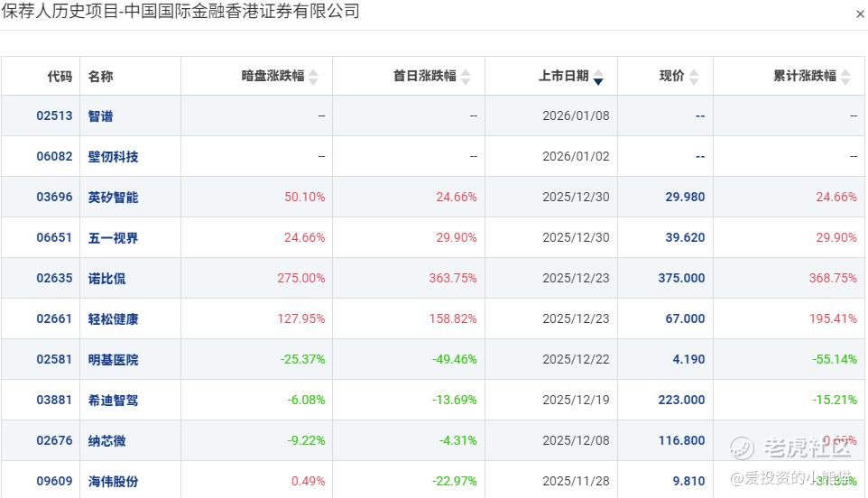This screenshot has width=868, height=498.
Task: Select listing date 2026/01/08
Action: coord(576,115)
